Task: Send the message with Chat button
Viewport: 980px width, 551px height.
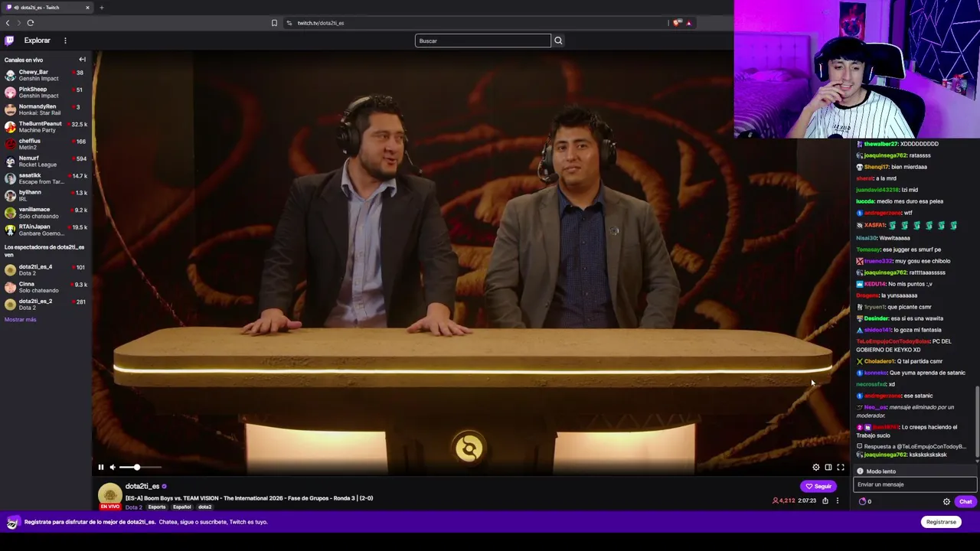Action: pyautogui.click(x=965, y=502)
